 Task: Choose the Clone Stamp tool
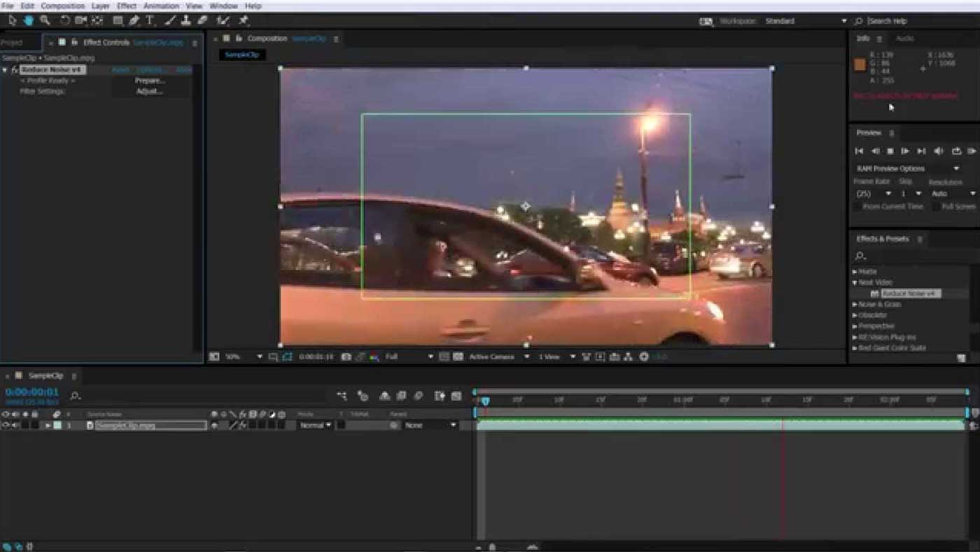[x=186, y=20]
